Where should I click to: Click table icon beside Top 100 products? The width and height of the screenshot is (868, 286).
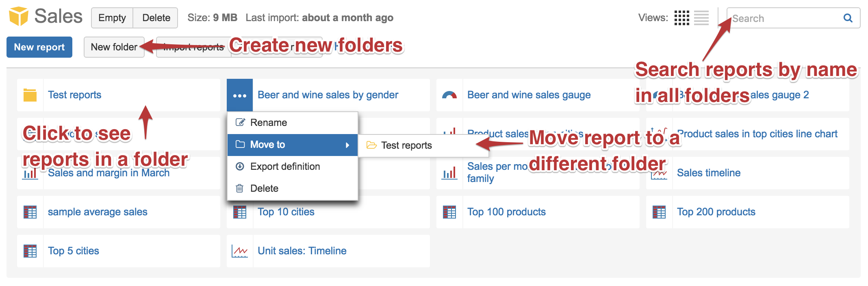[x=449, y=212]
